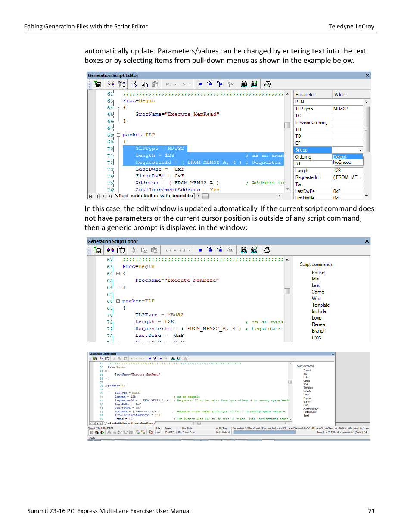Select the Ordering parameter row
The height and width of the screenshot is (532, 411).
click(x=313, y=157)
